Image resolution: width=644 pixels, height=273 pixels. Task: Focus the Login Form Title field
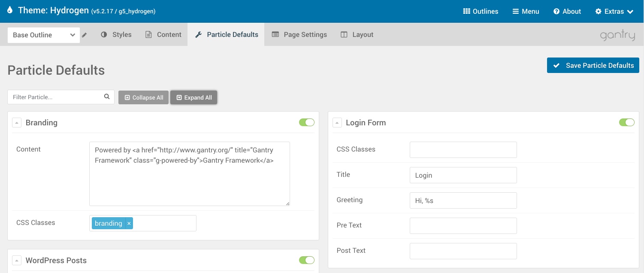(x=463, y=175)
